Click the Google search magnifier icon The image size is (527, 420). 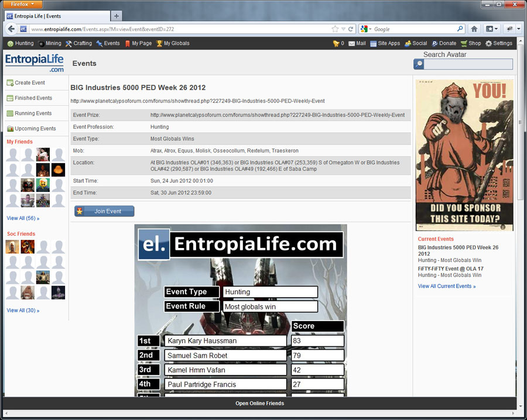[x=460, y=29]
